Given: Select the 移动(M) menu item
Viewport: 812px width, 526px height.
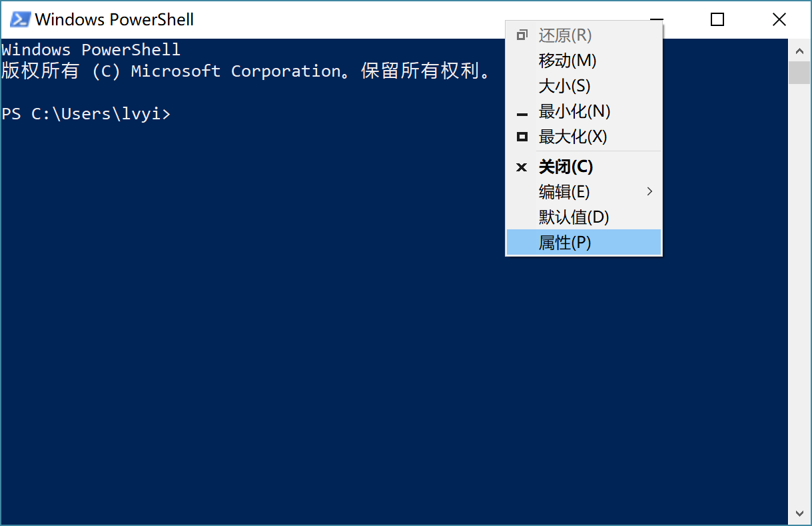Looking at the screenshot, I should 584,61.
